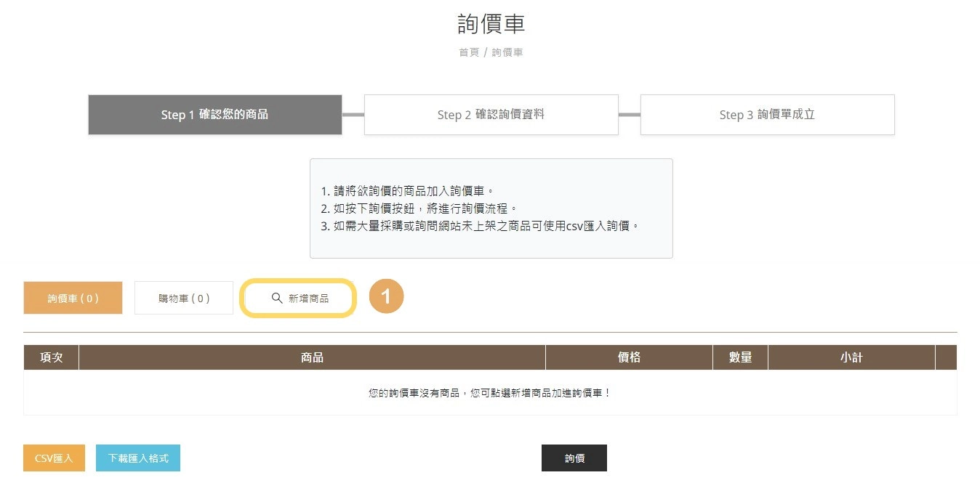The width and height of the screenshot is (980, 499).
Task: Click the 項次 table column header
Action: (50, 357)
